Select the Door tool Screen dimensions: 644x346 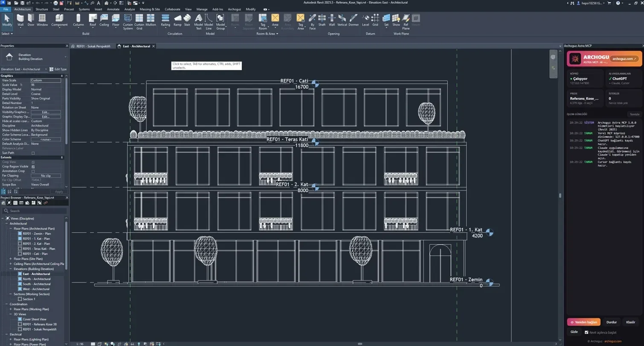pos(31,20)
